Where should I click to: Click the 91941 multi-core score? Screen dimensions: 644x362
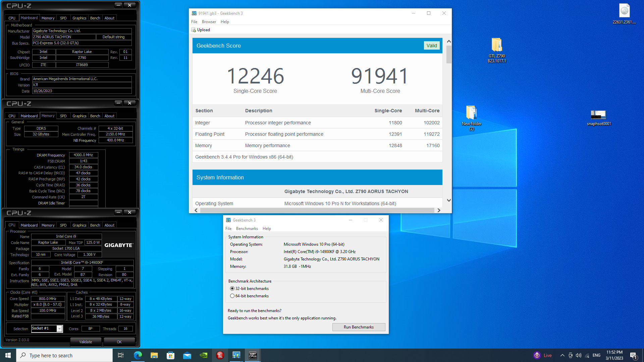click(x=380, y=76)
